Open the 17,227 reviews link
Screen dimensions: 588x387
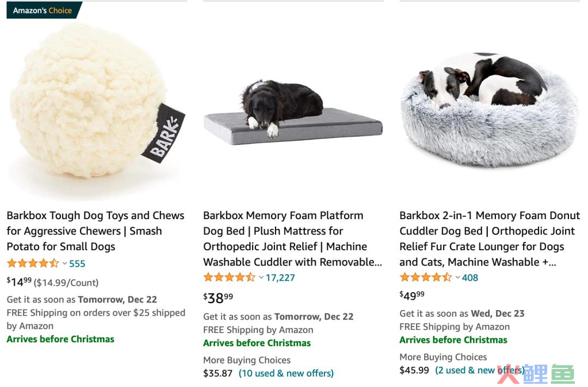280,278
